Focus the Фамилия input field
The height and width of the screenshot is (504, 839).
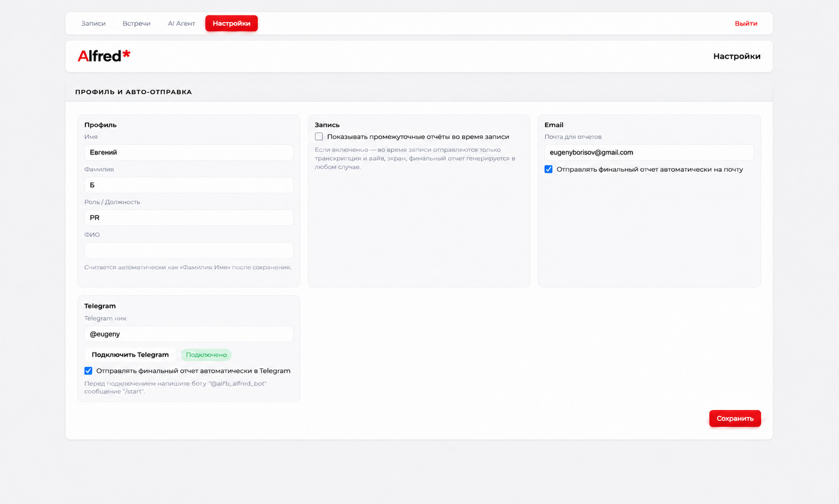[x=189, y=185]
